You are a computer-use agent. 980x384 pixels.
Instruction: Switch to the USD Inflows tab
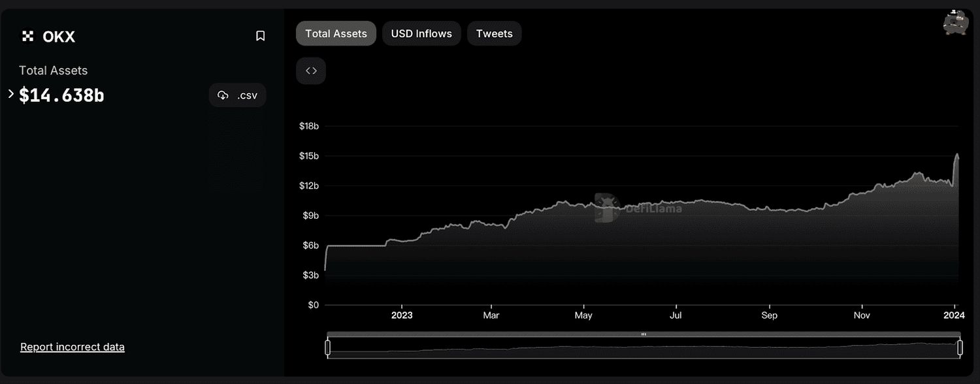pyautogui.click(x=421, y=33)
